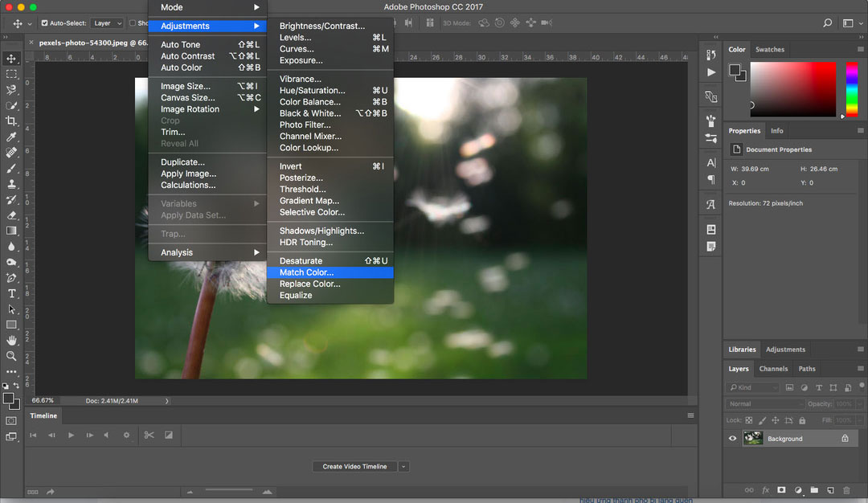Select the Type tool
This screenshot has height=503, width=868.
click(x=11, y=293)
